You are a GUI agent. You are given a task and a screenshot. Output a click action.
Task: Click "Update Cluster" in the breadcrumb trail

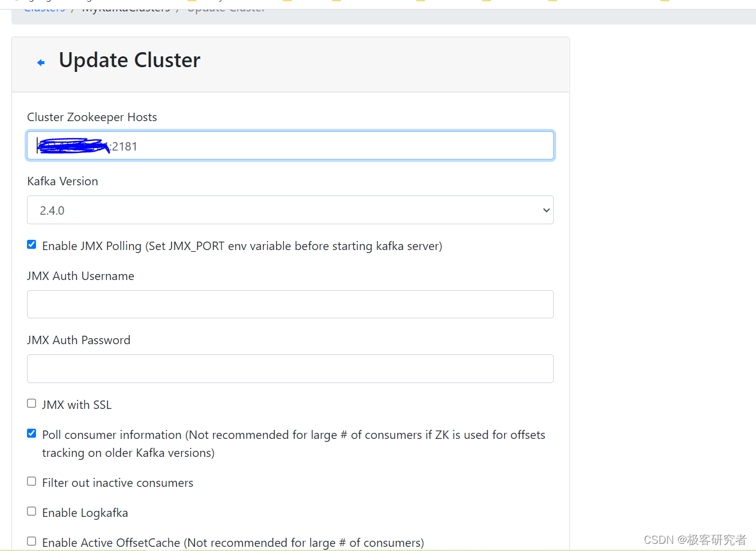[x=226, y=8]
